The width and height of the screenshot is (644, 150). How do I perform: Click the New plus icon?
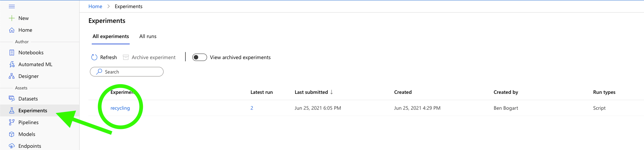tap(12, 18)
